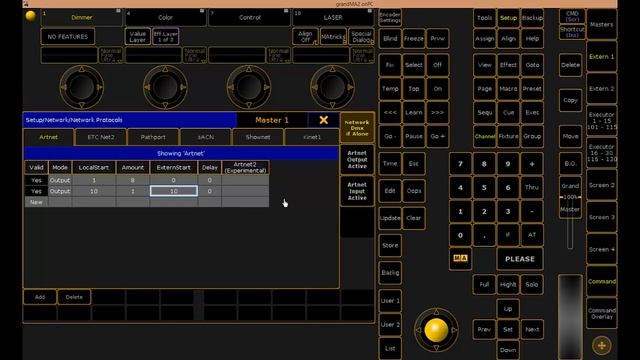Click the New row in Artnet table
The width and height of the screenshot is (640, 360).
(x=147, y=202)
